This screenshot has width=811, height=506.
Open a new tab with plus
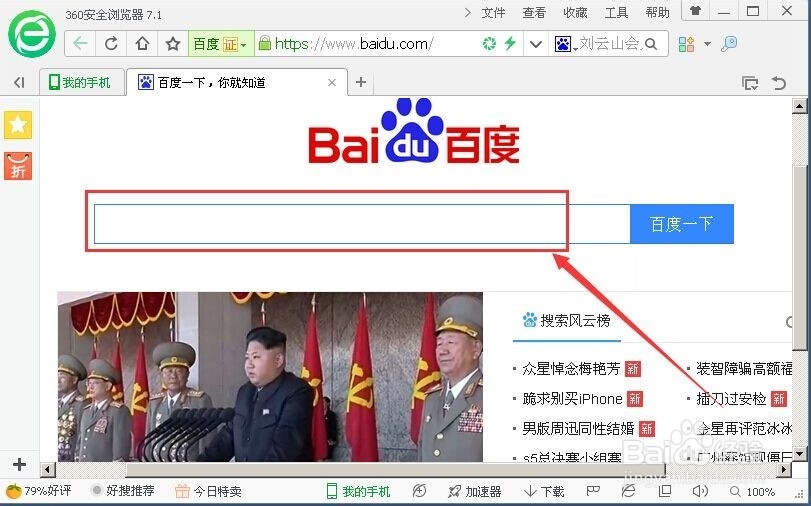click(361, 82)
